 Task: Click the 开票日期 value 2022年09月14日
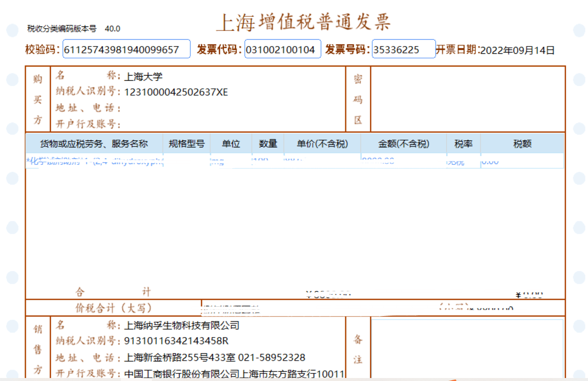[517, 50]
